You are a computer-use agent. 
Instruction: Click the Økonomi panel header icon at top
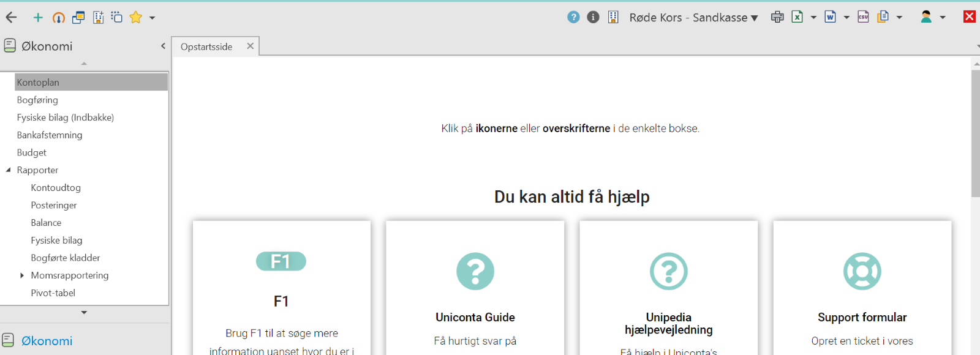point(10,45)
